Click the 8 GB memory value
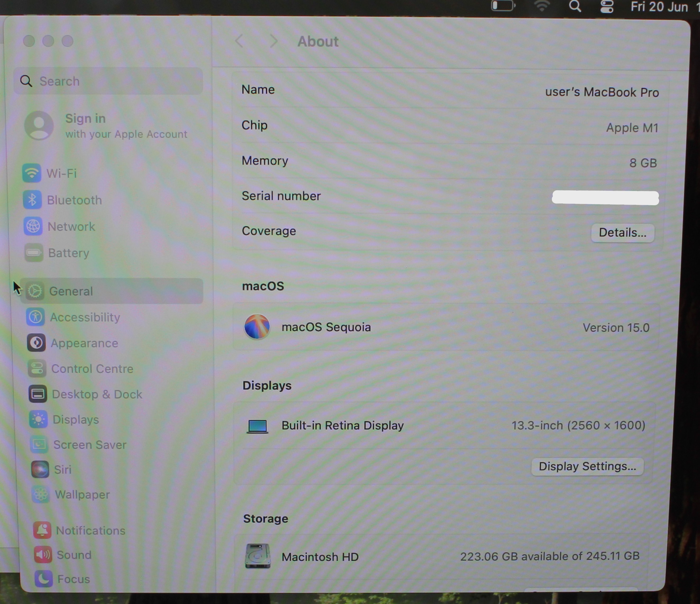Image resolution: width=700 pixels, height=604 pixels. coord(643,163)
